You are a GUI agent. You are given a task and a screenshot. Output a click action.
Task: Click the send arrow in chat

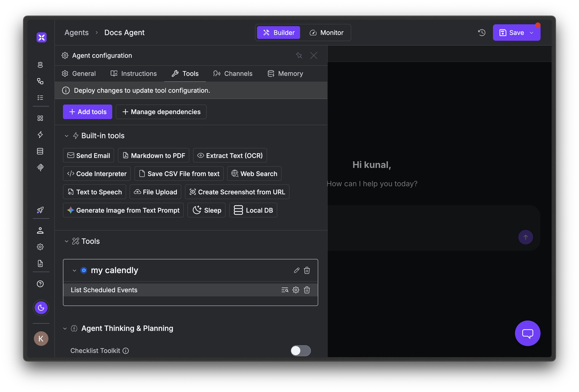(525, 237)
